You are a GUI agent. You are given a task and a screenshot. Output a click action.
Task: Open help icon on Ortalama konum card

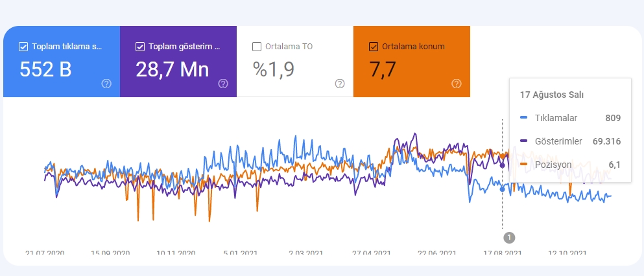click(457, 84)
